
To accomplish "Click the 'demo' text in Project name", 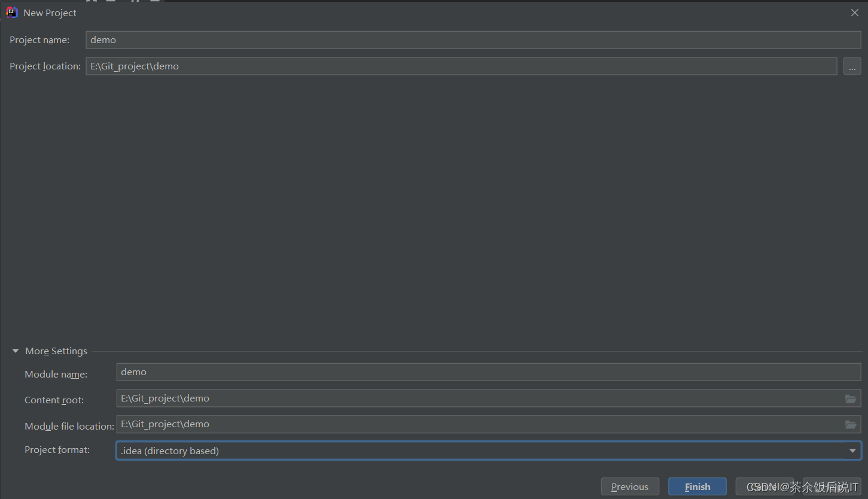I will tap(102, 39).
